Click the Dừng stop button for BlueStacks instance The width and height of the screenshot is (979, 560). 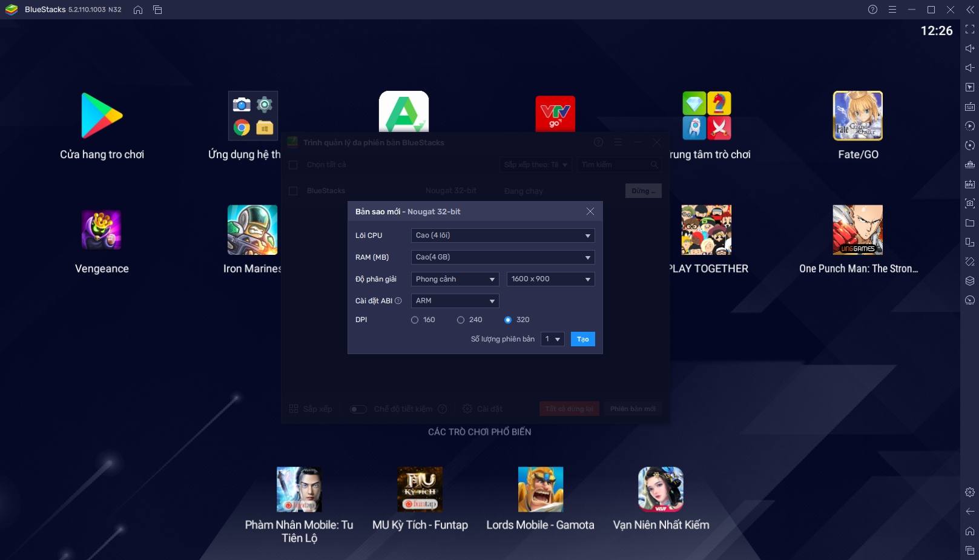pos(643,191)
